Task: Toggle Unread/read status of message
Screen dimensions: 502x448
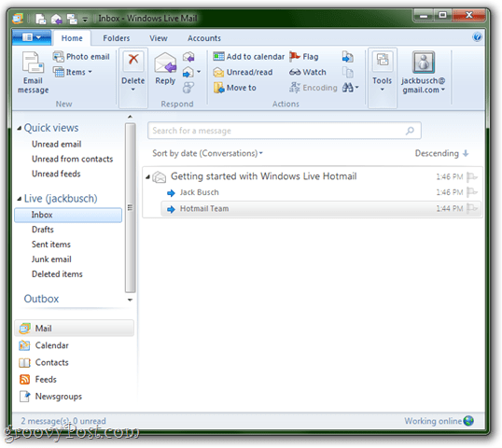Action: click(244, 72)
